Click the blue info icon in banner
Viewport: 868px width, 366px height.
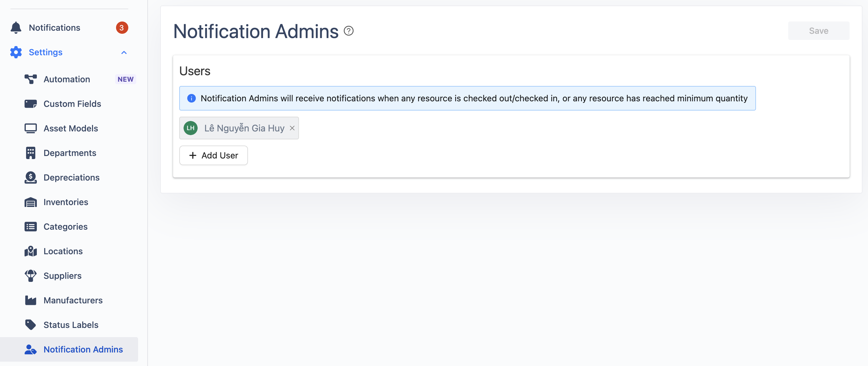(192, 99)
